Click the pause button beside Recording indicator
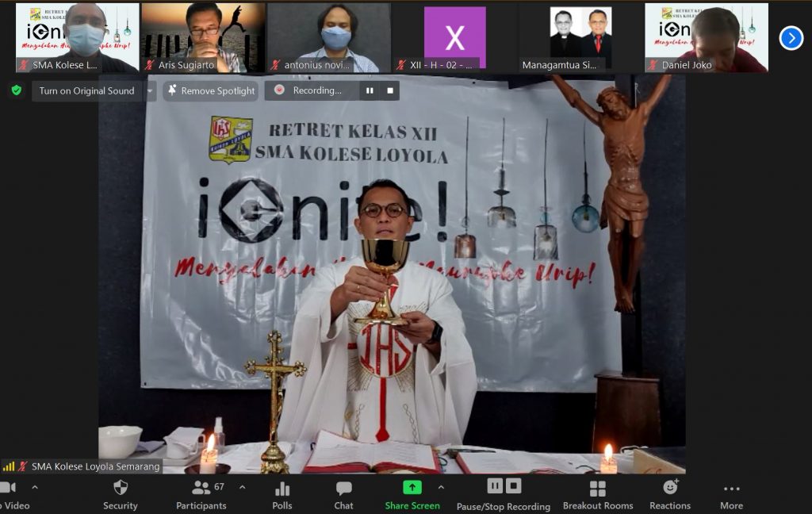Screen dimensions: 812x514 370,90
